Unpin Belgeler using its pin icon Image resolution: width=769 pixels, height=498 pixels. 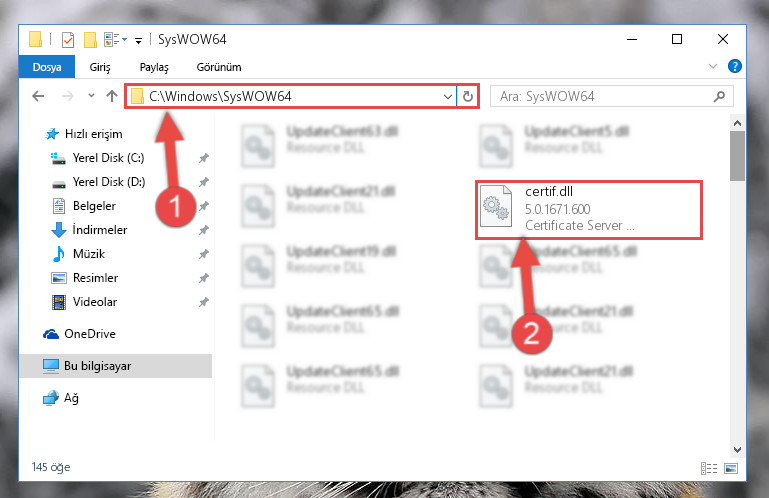[x=204, y=206]
